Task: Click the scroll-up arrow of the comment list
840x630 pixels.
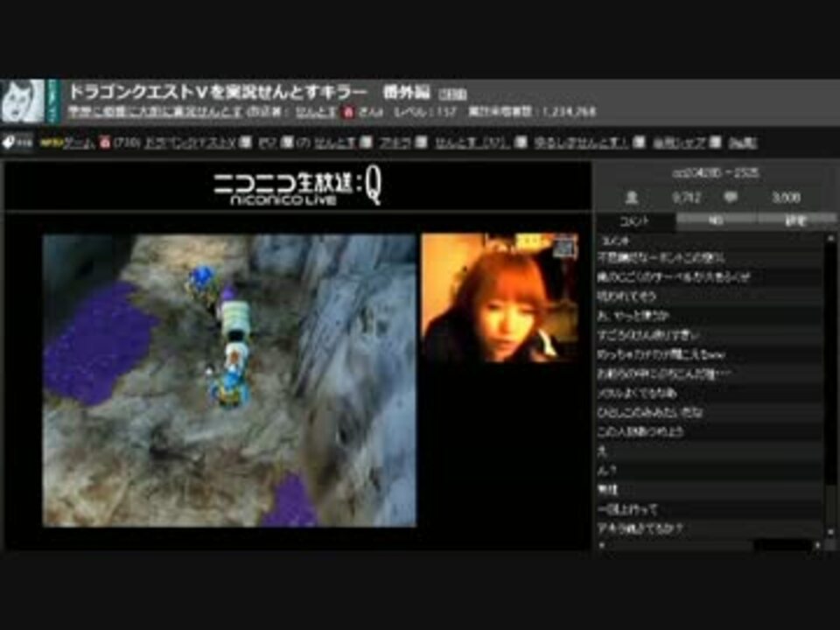Action: click(830, 238)
